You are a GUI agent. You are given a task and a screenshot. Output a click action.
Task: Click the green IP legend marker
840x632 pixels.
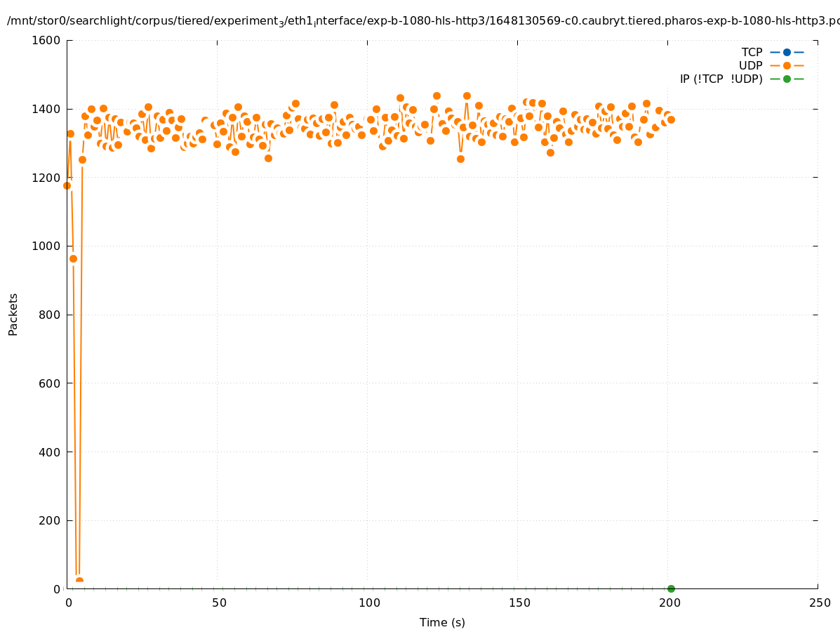[787, 79]
